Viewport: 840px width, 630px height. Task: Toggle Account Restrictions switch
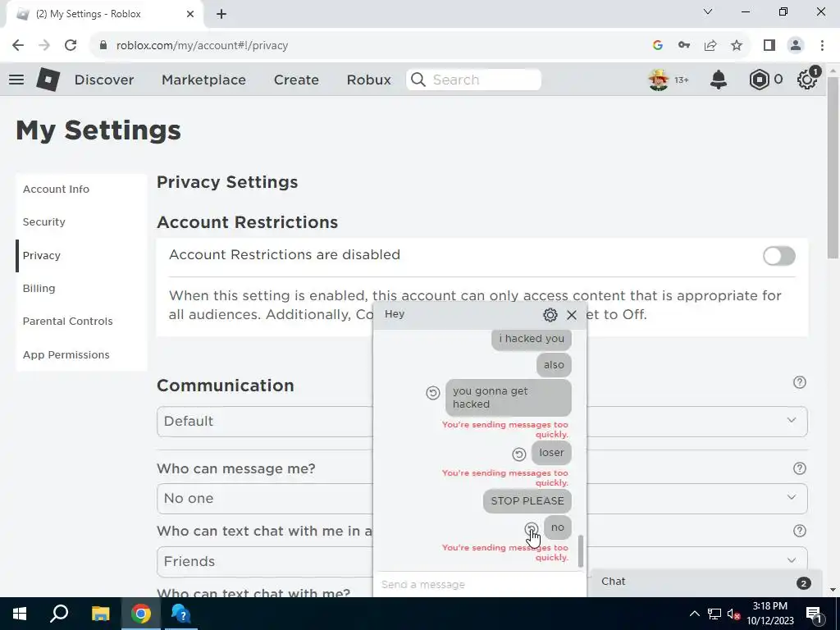coord(779,256)
